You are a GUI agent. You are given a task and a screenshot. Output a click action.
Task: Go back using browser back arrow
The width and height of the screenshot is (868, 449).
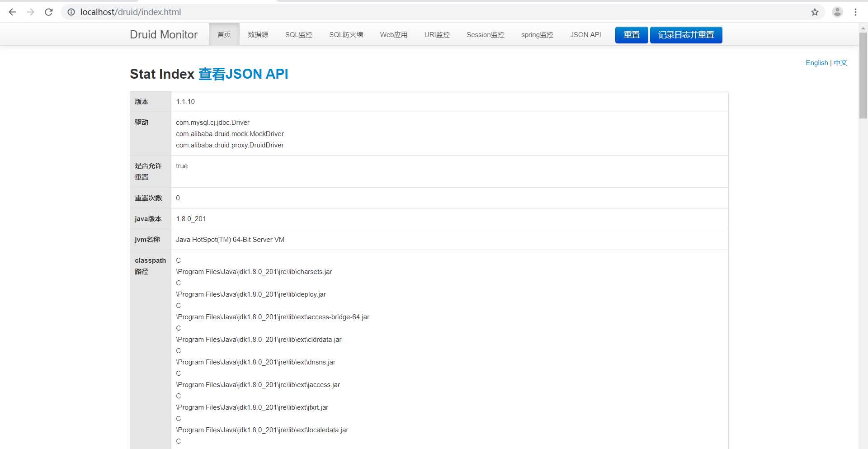pyautogui.click(x=13, y=12)
